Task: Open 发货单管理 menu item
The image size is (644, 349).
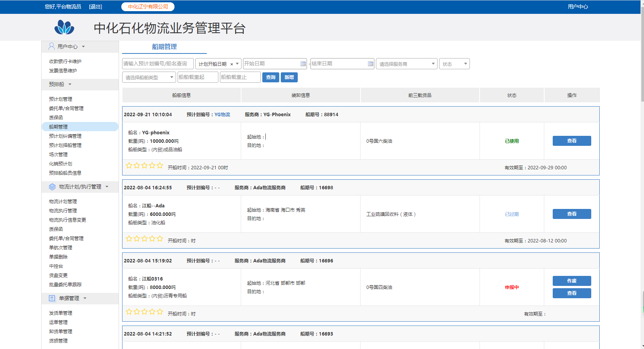Action: 60,313
